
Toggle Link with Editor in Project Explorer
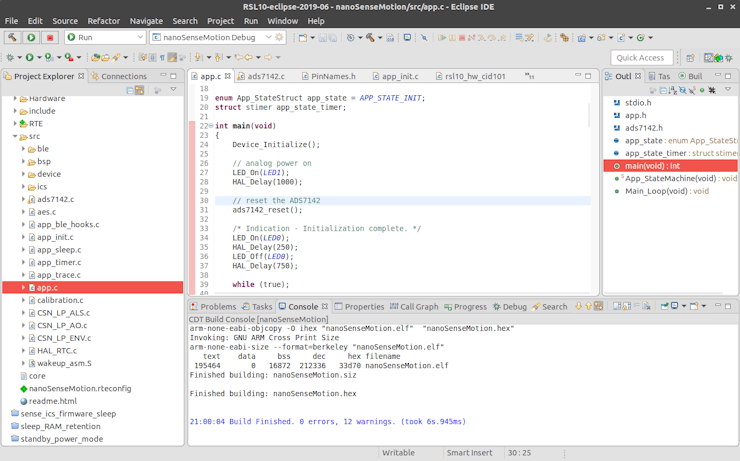coord(141,90)
